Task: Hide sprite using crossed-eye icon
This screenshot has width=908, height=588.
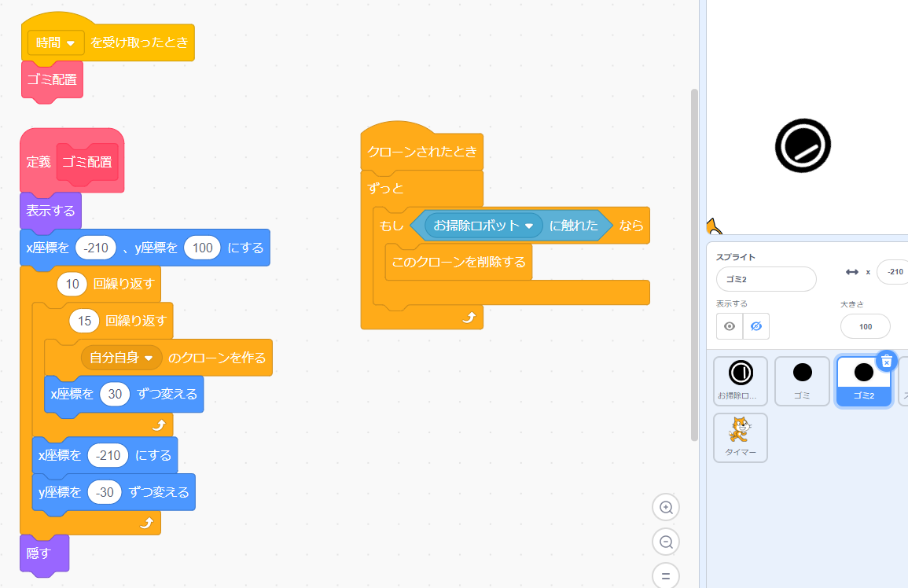Action: pyautogui.click(x=756, y=326)
